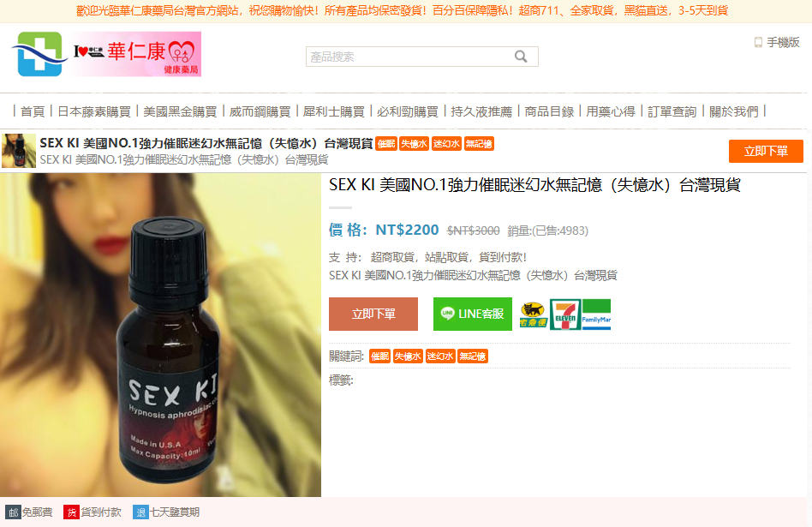Screen dimensions: 812x527
Task: Click the 貨到付款 cash on delivery badge
Action: coord(93,512)
